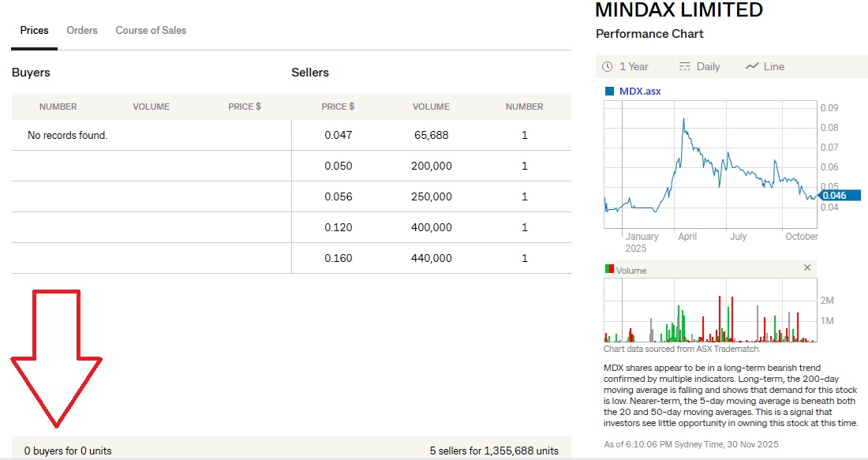Open the 1 Year time range selector

[626, 66]
